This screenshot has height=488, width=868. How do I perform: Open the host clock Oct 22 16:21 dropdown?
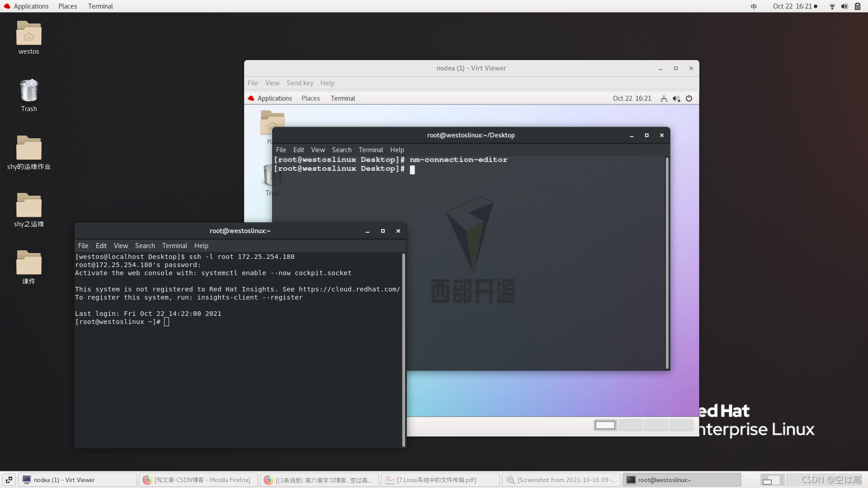(793, 6)
